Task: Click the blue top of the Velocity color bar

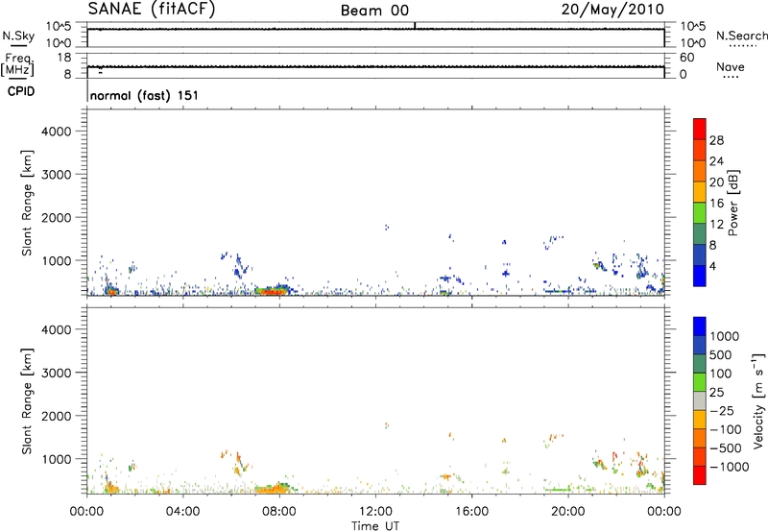Action: pos(700,326)
